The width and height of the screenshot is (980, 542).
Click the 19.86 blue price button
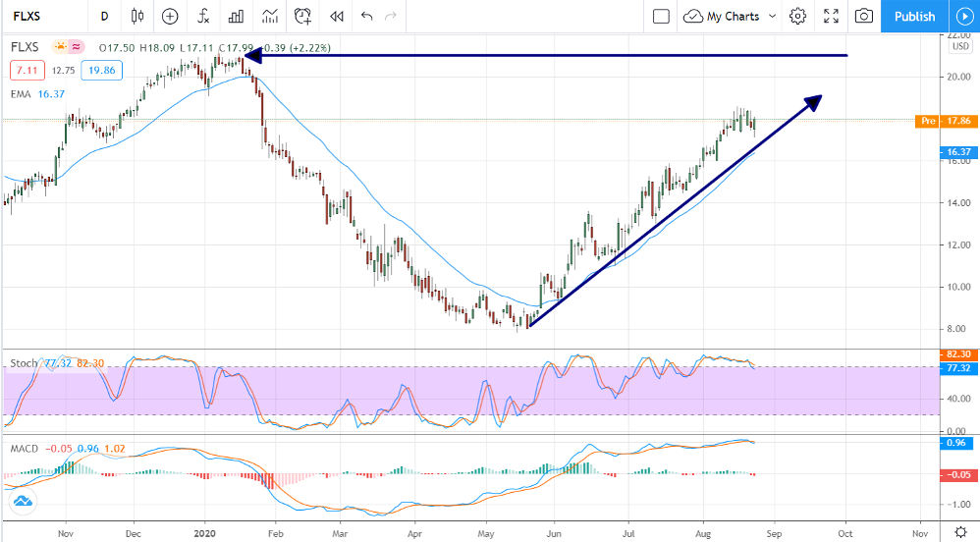click(x=101, y=70)
